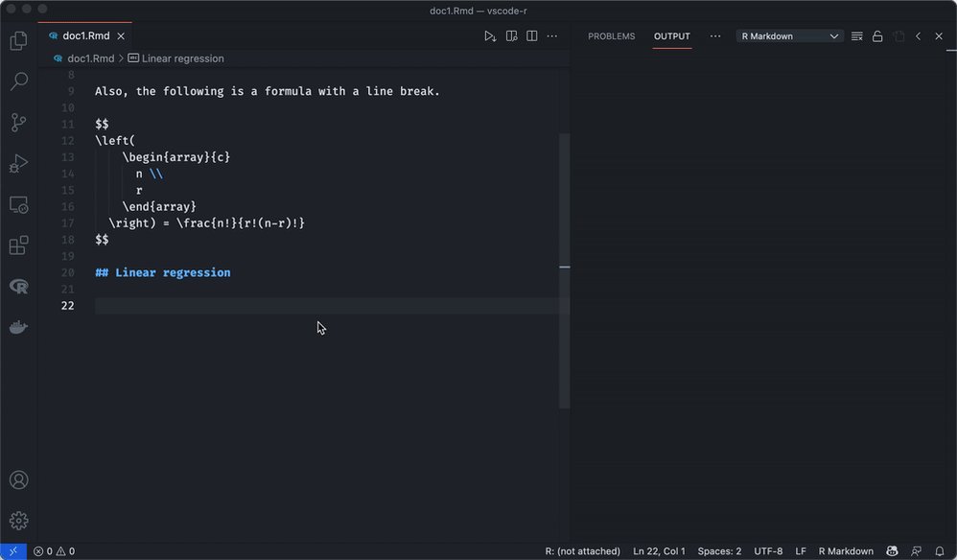
Task: Open the R Markdown output channel dropdown
Action: tap(789, 35)
